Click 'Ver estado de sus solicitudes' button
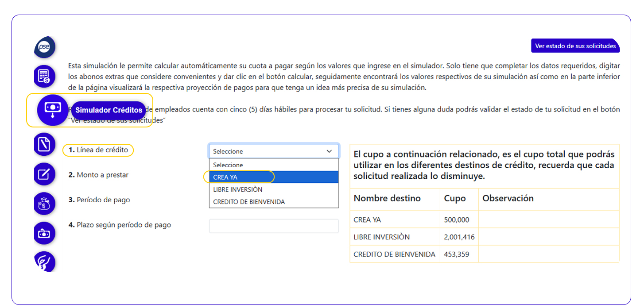The image size is (644, 308). 575,46
